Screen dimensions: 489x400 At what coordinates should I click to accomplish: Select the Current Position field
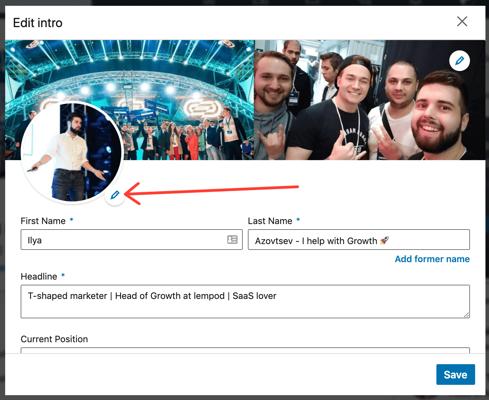(x=245, y=350)
